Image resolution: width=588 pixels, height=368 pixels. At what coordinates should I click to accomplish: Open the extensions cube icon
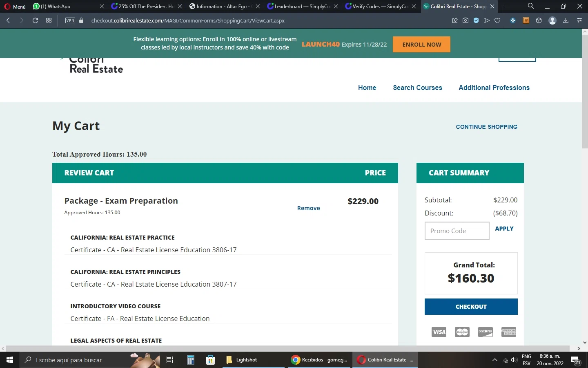coord(539,20)
